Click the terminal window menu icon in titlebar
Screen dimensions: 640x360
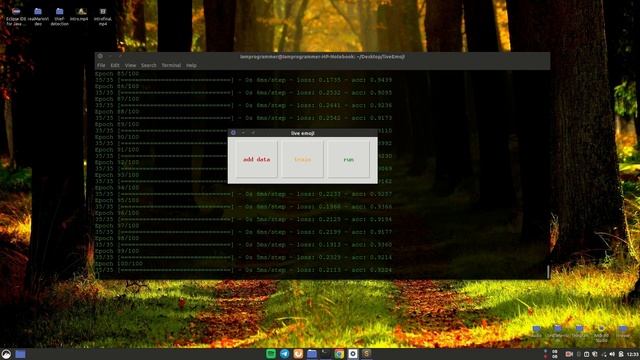click(100, 56)
